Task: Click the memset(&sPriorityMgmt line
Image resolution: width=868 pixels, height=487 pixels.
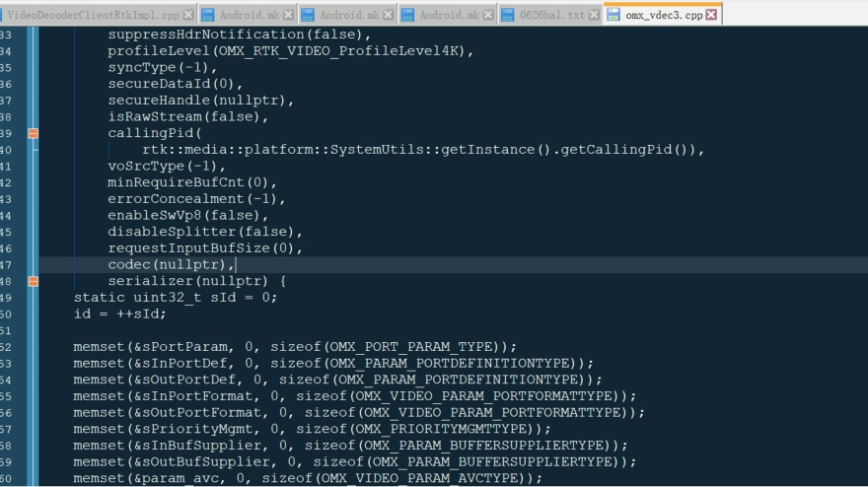Action: point(313,429)
